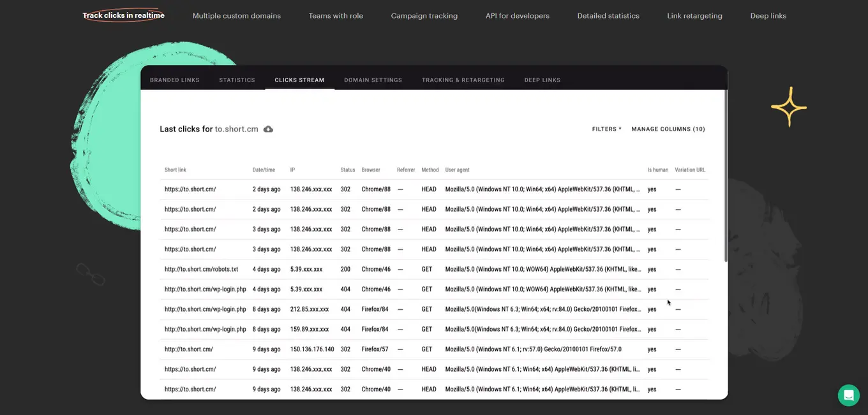Switch to the Branded Links tab
The height and width of the screenshot is (415, 868).
[x=174, y=80]
